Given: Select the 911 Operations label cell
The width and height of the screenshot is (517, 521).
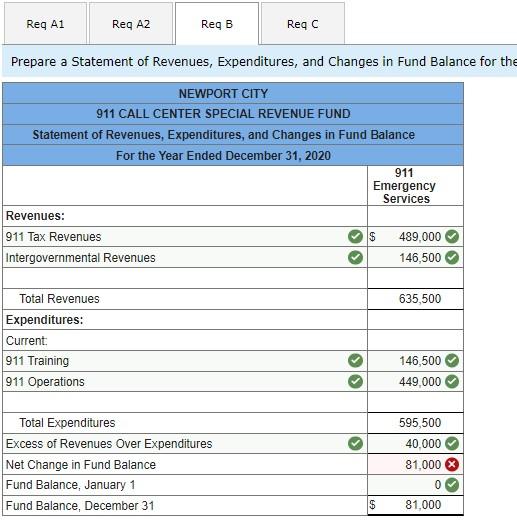Looking at the screenshot, I should coord(185,381).
